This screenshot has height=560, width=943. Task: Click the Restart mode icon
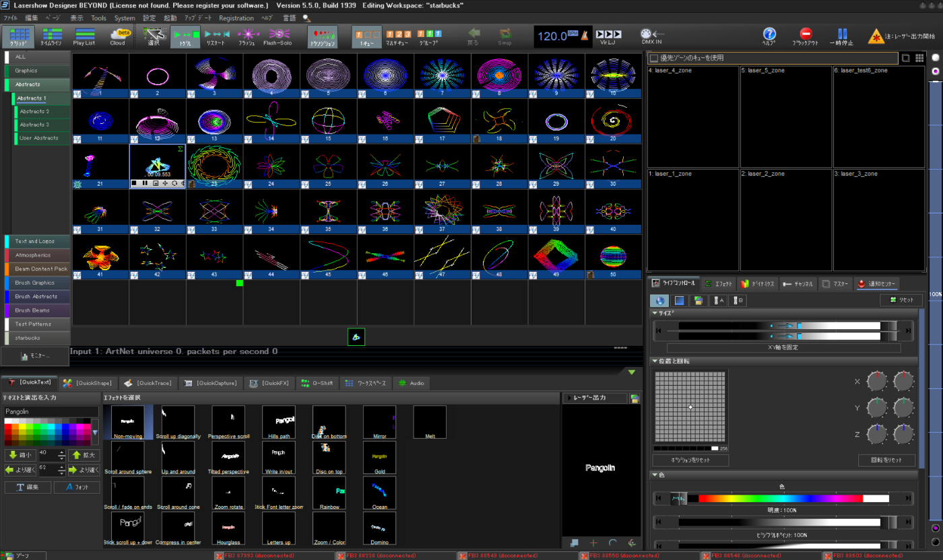[x=216, y=36]
